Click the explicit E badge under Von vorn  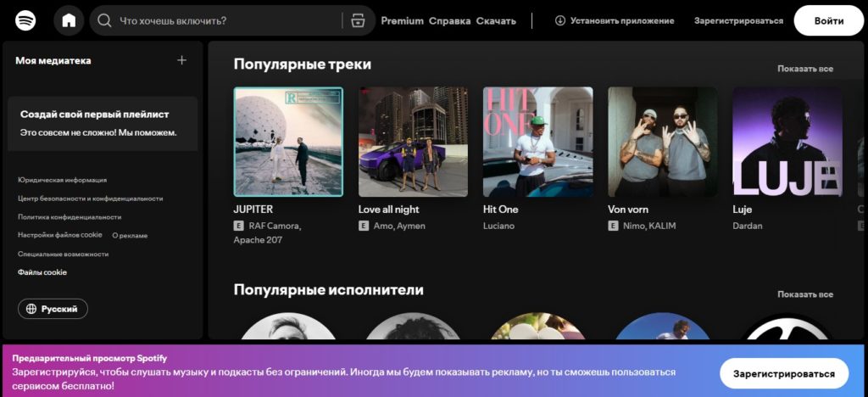click(613, 226)
